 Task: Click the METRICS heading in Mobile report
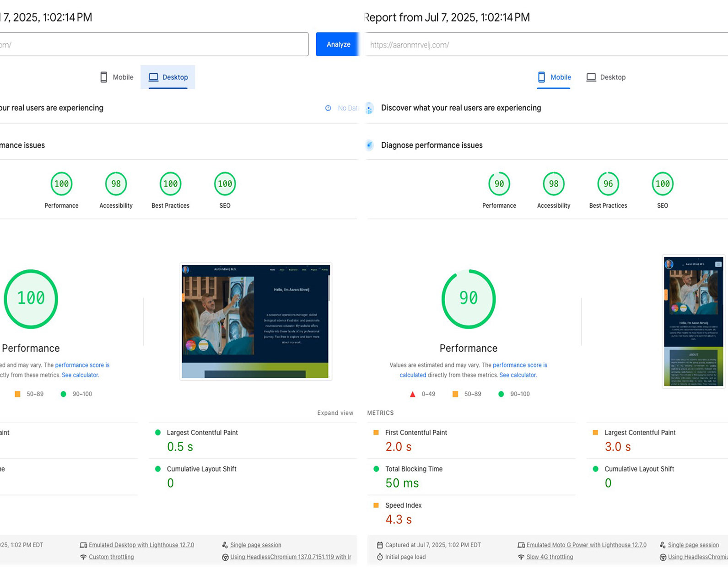click(380, 413)
